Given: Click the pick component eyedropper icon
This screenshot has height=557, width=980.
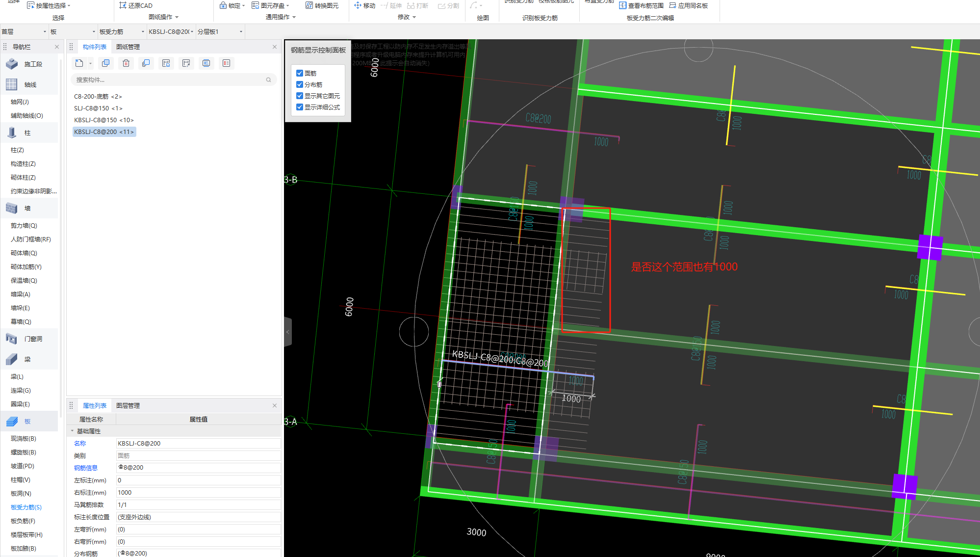Looking at the screenshot, I should pos(186,63).
